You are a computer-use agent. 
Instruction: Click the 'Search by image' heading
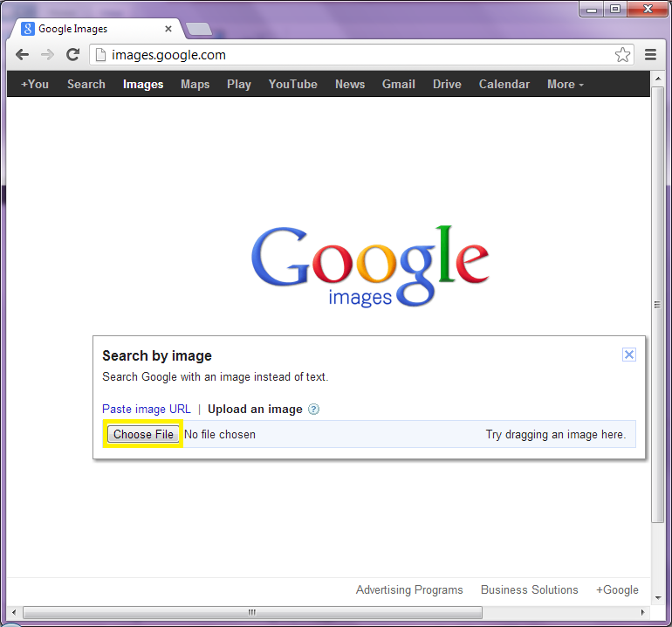pyautogui.click(x=157, y=355)
